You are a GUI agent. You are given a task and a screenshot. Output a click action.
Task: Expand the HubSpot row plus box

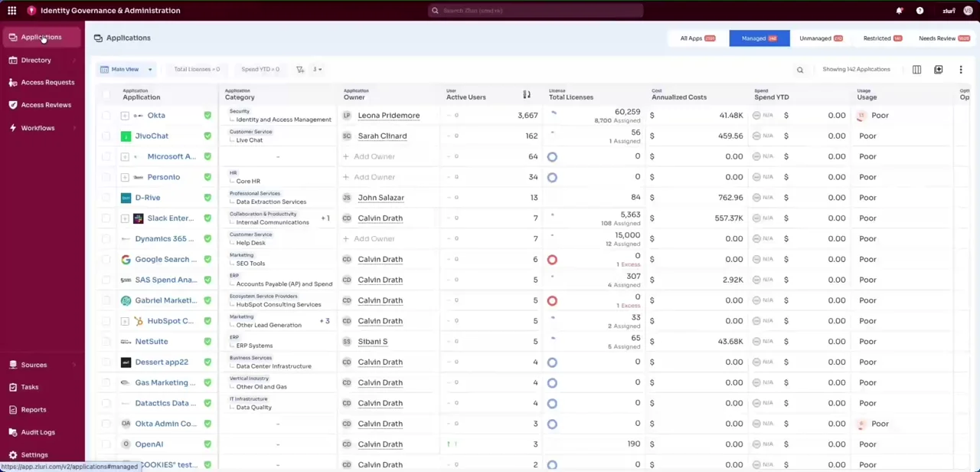coord(125,321)
